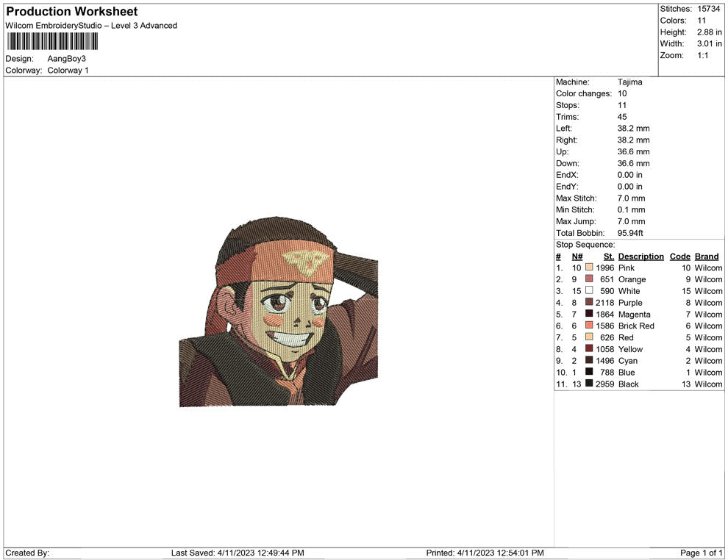Click the 'EndX:' label

[x=567, y=175]
